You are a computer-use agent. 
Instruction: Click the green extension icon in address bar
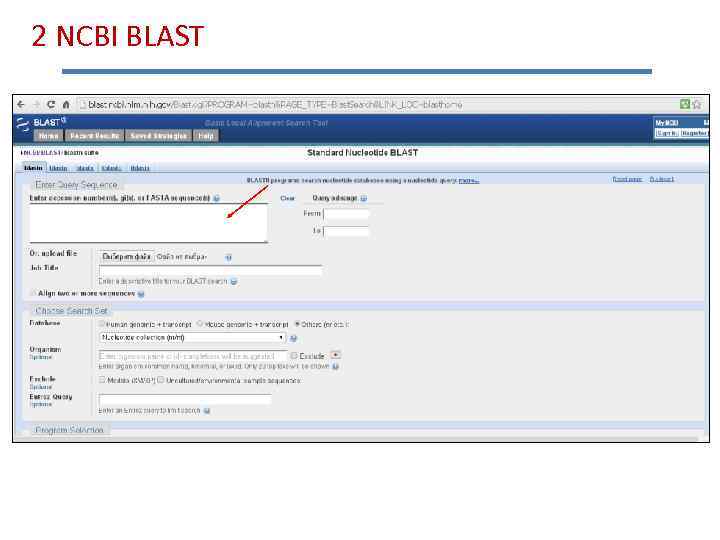pyautogui.click(x=685, y=104)
